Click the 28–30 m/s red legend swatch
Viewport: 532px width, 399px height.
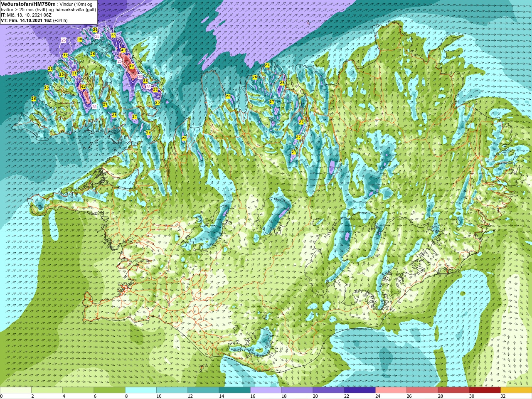point(453,390)
